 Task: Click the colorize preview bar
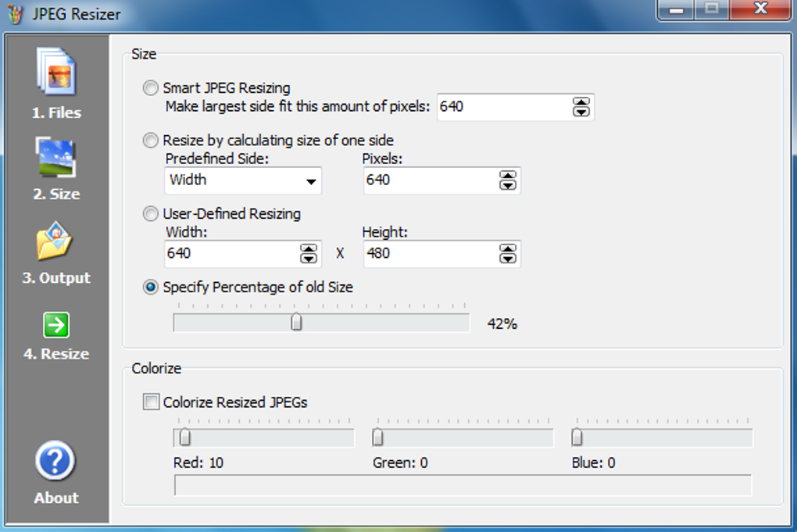point(462,485)
